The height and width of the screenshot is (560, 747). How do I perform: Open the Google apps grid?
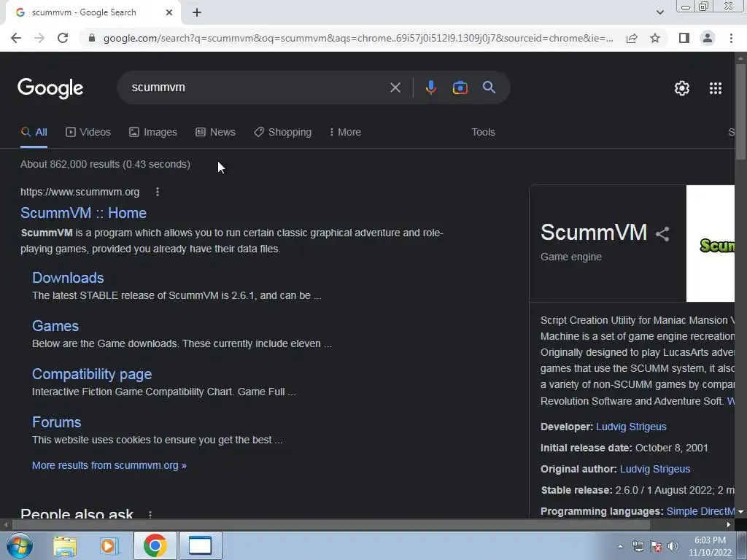coord(715,88)
